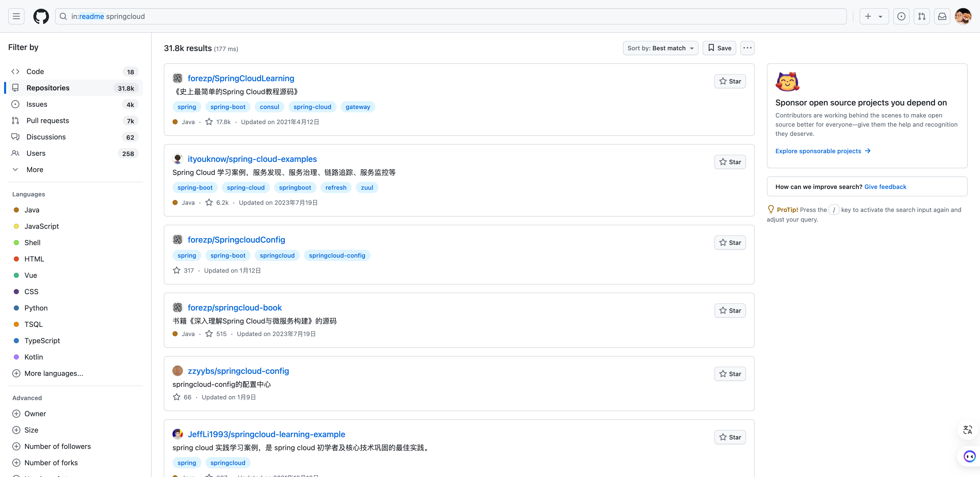The image size is (980, 477).
Task: Open the notifications inbox icon
Action: pyautogui.click(x=942, y=16)
